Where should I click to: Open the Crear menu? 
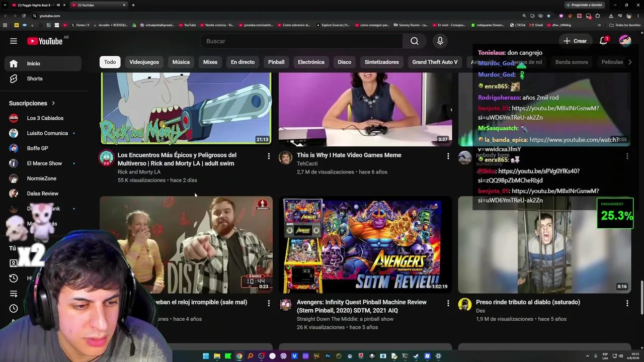[x=575, y=41]
